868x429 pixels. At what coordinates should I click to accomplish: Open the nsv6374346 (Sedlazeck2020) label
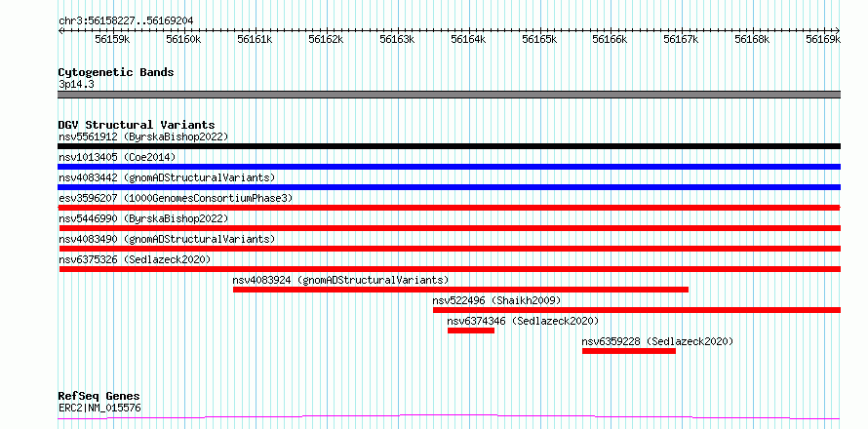(523, 321)
